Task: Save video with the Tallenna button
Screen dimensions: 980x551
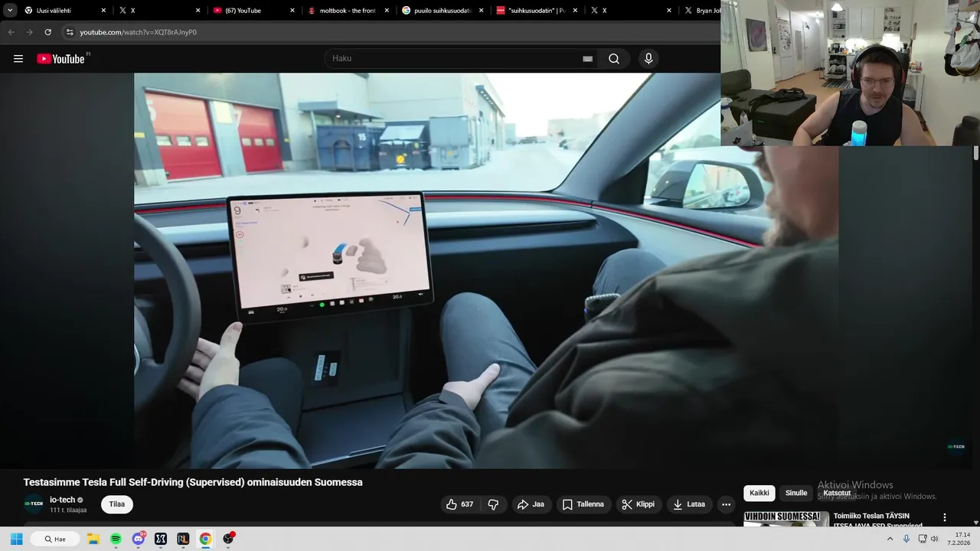Action: pyautogui.click(x=583, y=504)
